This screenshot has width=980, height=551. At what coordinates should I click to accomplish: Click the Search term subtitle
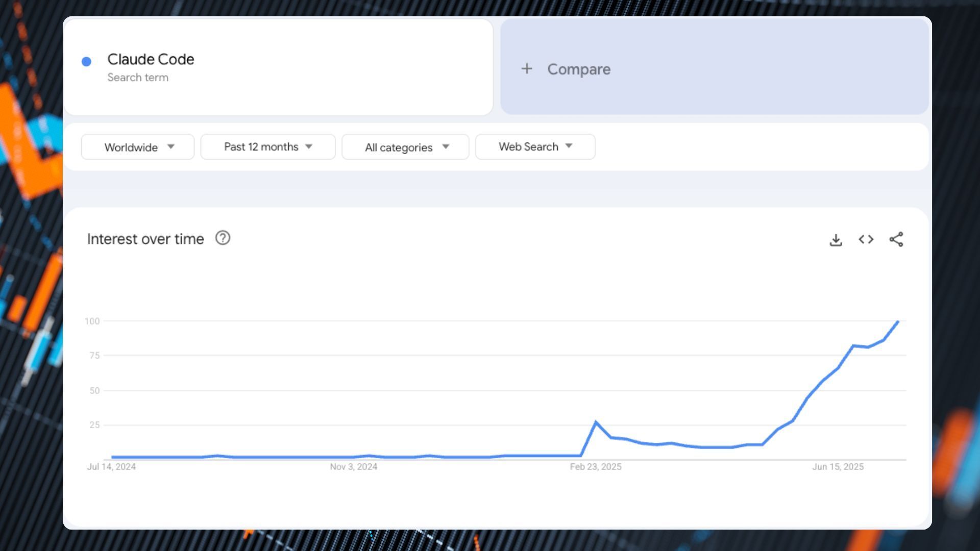click(138, 78)
